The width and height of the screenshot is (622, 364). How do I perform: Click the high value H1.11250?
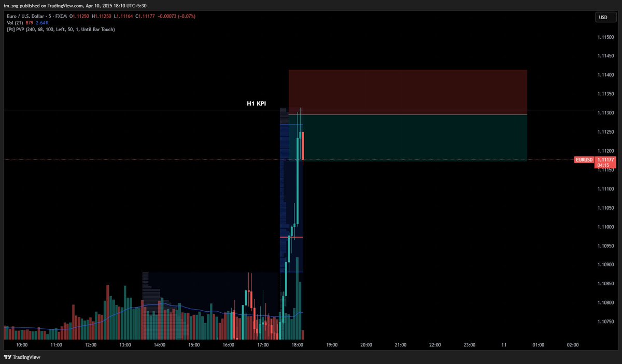102,16
